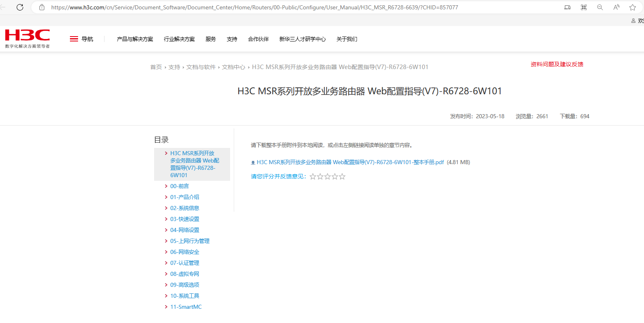Click the 请您评分并反馈意见 label
The width and height of the screenshot is (644, 323).
tap(279, 176)
